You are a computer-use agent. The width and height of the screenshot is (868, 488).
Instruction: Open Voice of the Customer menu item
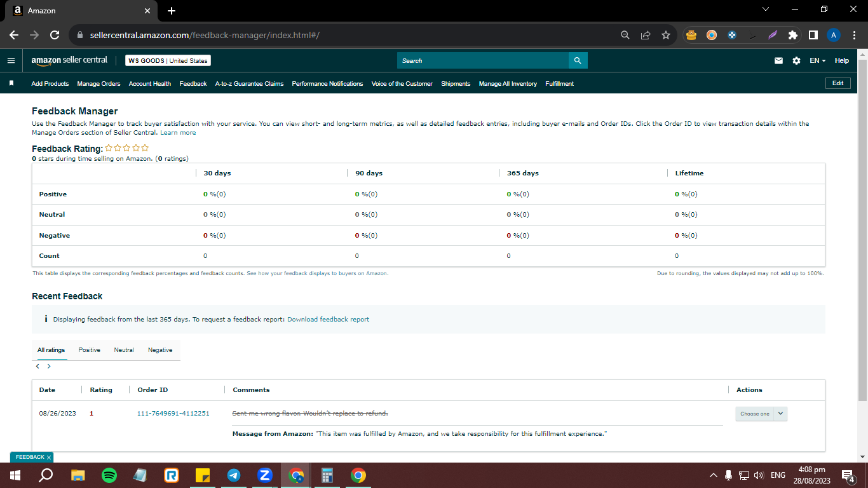pyautogui.click(x=402, y=84)
